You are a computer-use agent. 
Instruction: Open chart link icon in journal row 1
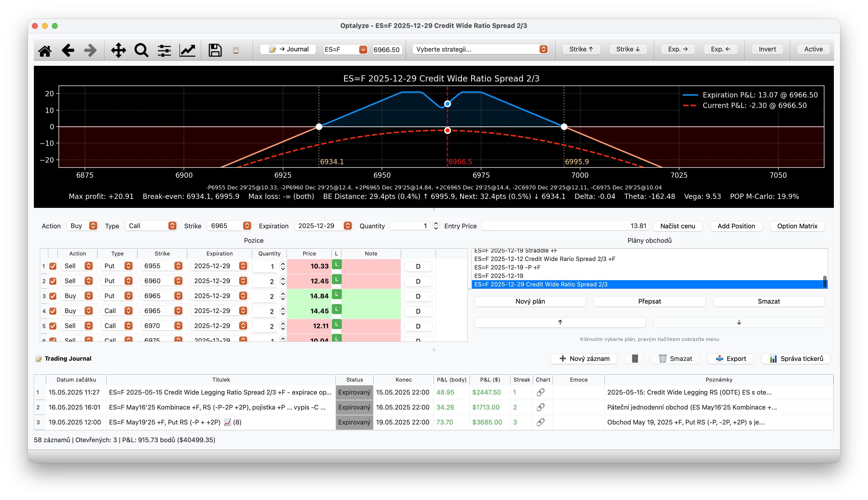point(541,392)
